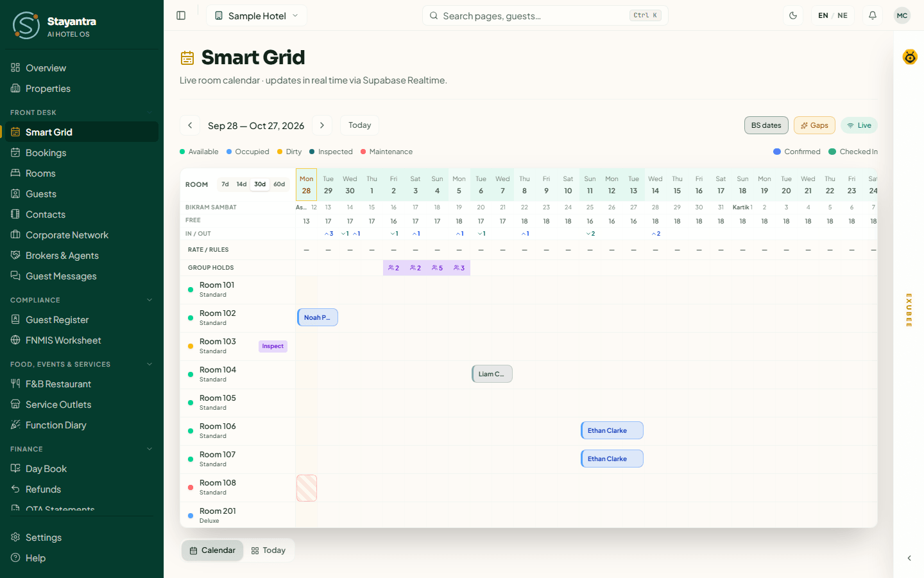Set grid range to 7d
Screen dimensions: 924x578
pyautogui.click(x=225, y=184)
